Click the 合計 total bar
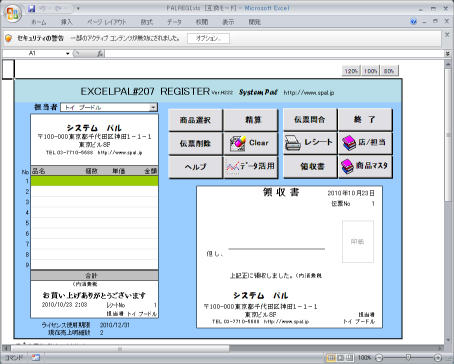 [94, 275]
